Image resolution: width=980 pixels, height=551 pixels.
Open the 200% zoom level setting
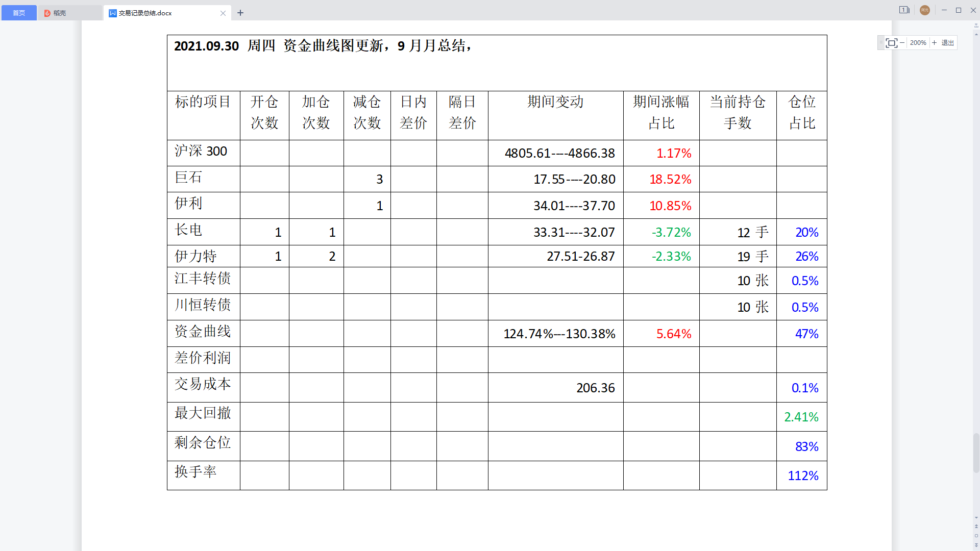point(918,43)
